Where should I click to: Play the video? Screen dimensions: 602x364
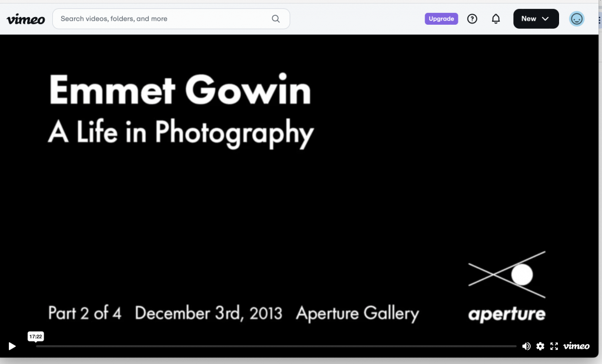12,346
